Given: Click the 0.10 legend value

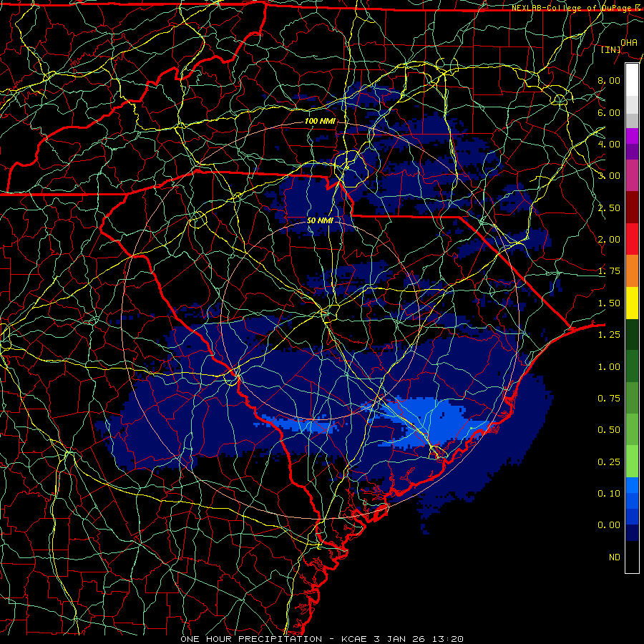Looking at the screenshot, I should pos(609,494).
